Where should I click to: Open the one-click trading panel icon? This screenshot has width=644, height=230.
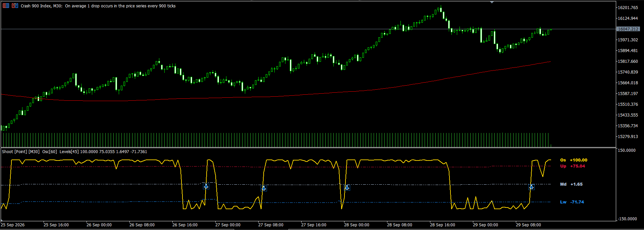click(x=15, y=6)
